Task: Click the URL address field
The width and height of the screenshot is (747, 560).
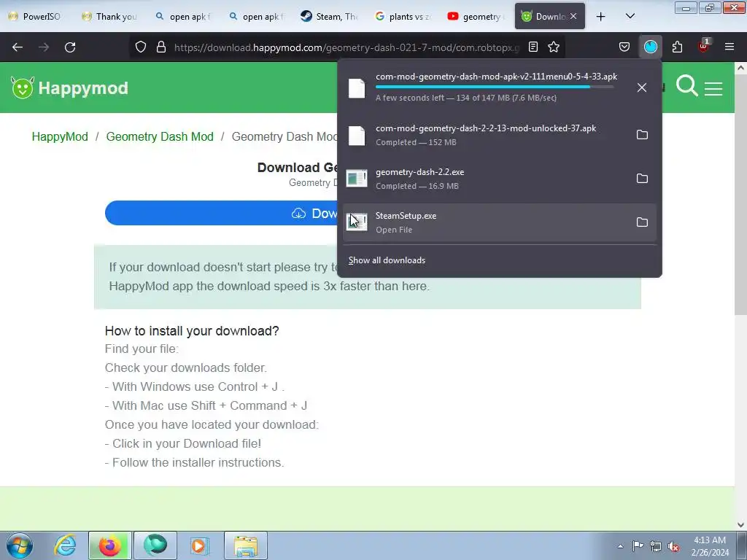Action: [347, 47]
